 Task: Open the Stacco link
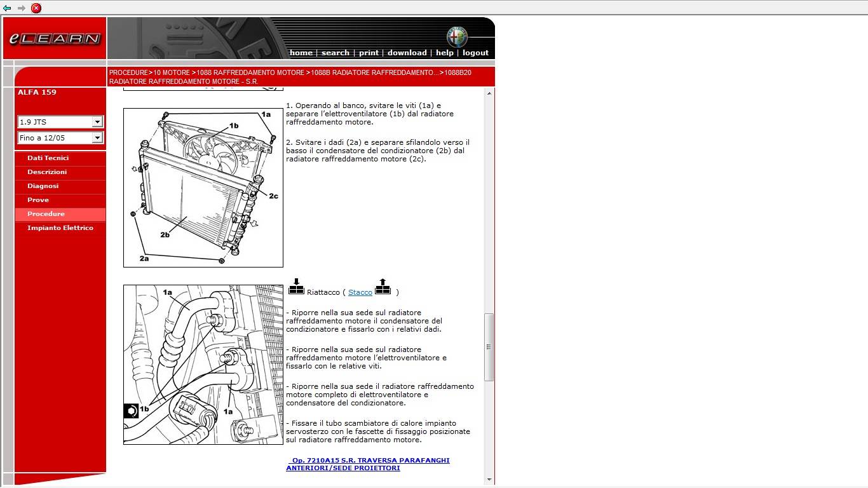click(360, 292)
